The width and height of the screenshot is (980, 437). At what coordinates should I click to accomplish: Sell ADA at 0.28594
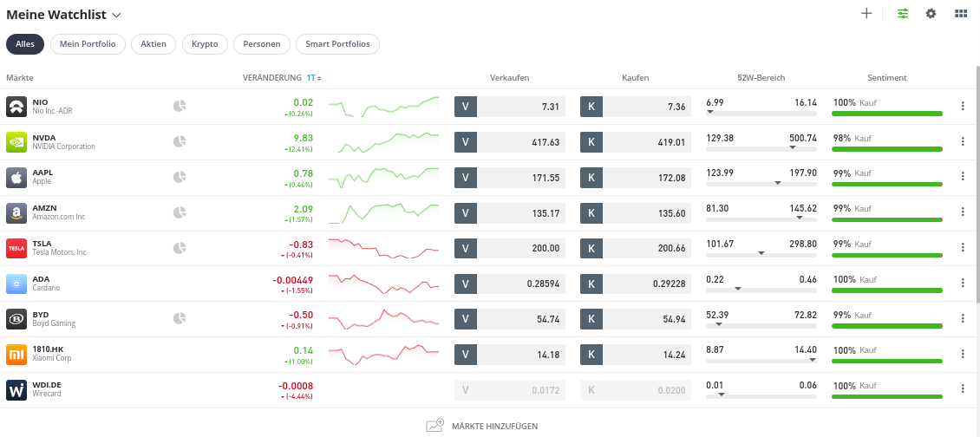(x=510, y=284)
